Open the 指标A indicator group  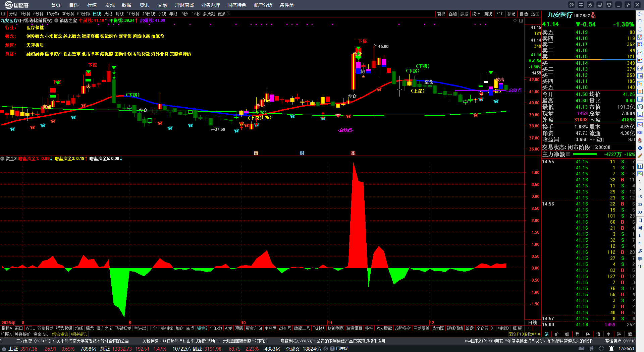(x=7, y=328)
